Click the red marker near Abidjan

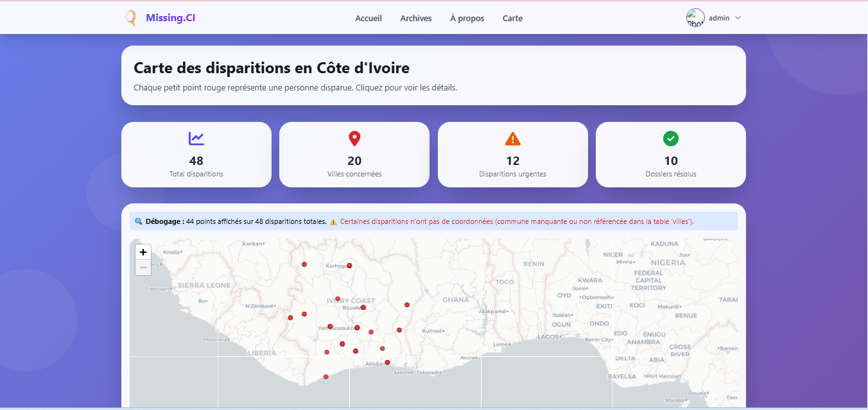coord(387,363)
